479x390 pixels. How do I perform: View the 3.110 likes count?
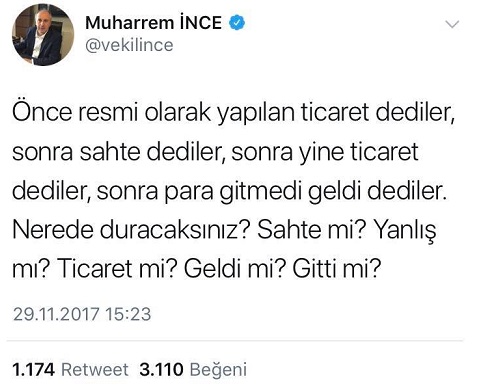[161, 369]
